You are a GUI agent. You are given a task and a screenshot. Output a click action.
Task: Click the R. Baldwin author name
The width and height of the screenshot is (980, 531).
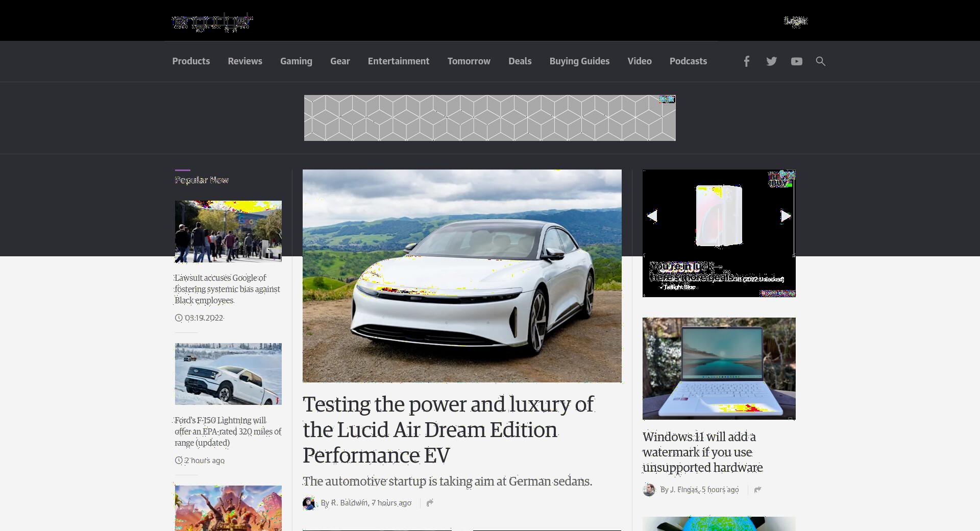tap(350, 503)
